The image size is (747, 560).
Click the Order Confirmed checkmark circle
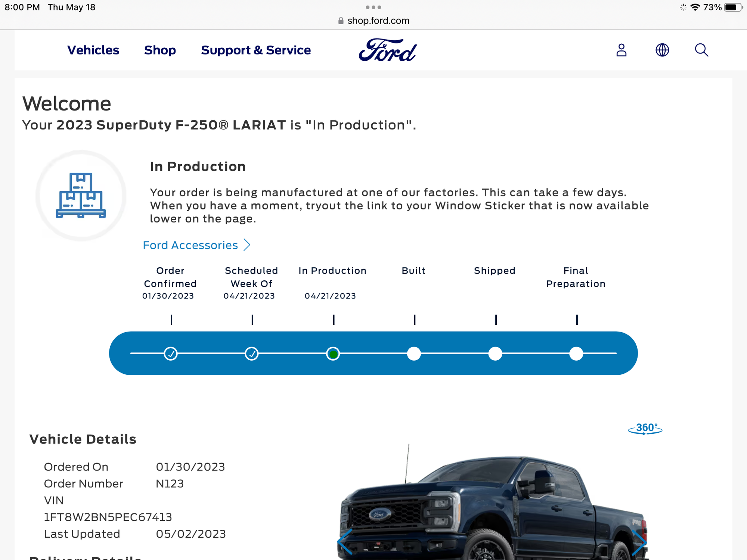click(x=171, y=353)
